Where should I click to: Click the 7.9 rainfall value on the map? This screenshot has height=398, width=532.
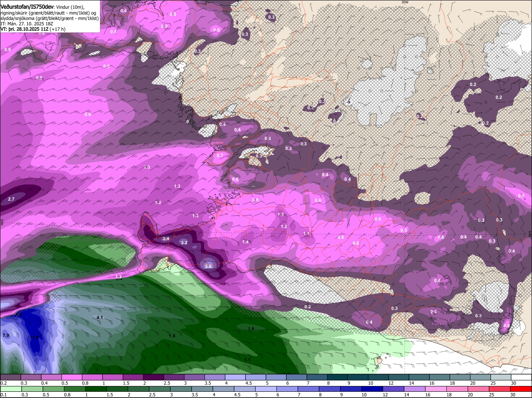pyautogui.click(x=6, y=335)
